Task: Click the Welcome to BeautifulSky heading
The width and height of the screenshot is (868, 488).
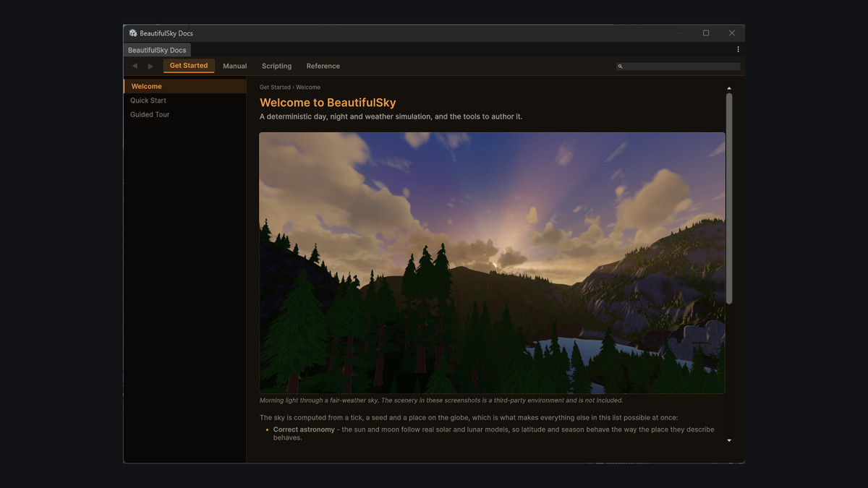Action: (x=328, y=103)
